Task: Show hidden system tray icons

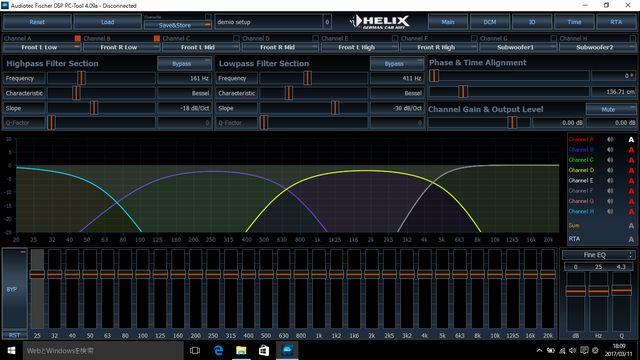Action: (539, 351)
